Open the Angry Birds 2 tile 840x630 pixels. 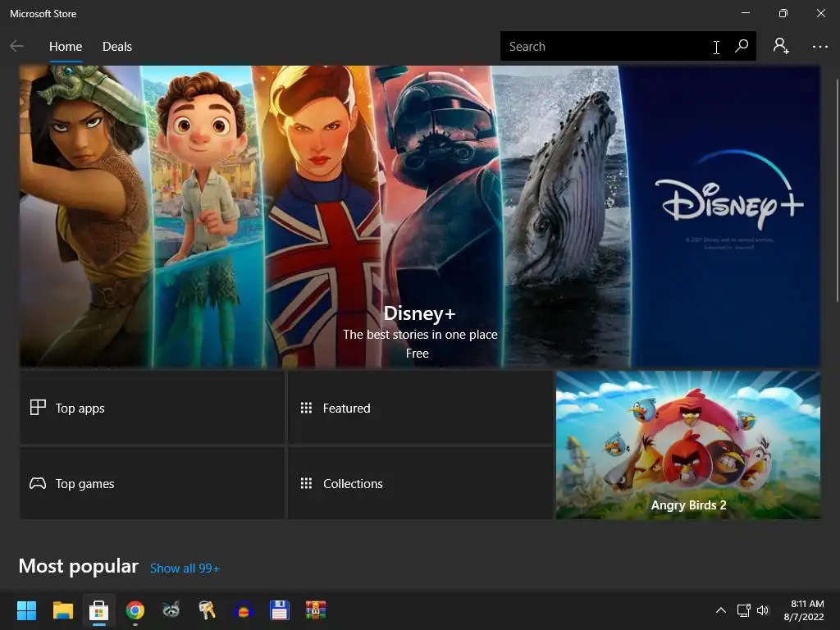688,445
